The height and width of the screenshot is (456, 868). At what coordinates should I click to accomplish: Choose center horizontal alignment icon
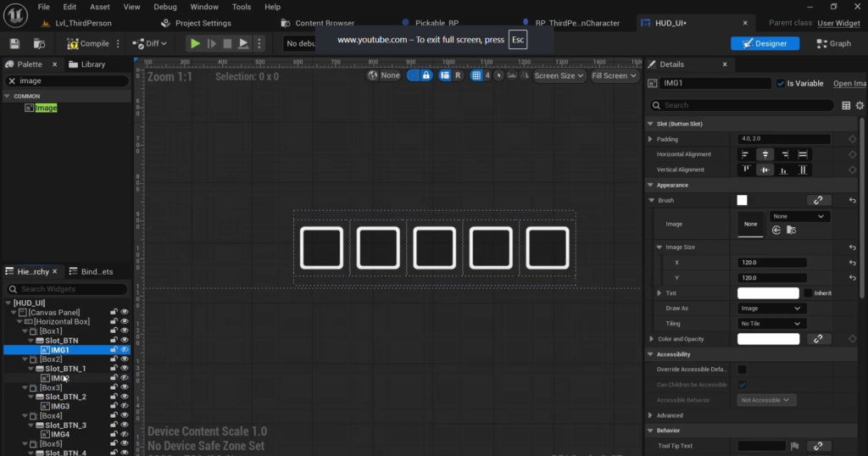(x=765, y=154)
